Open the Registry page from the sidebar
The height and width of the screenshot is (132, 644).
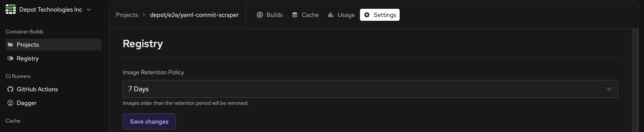[27, 58]
